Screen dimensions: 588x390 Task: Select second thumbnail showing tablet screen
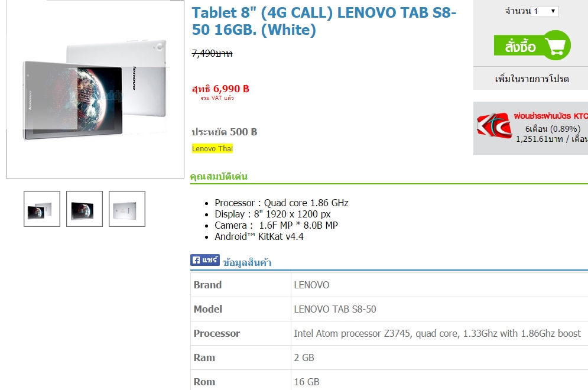[85, 209]
